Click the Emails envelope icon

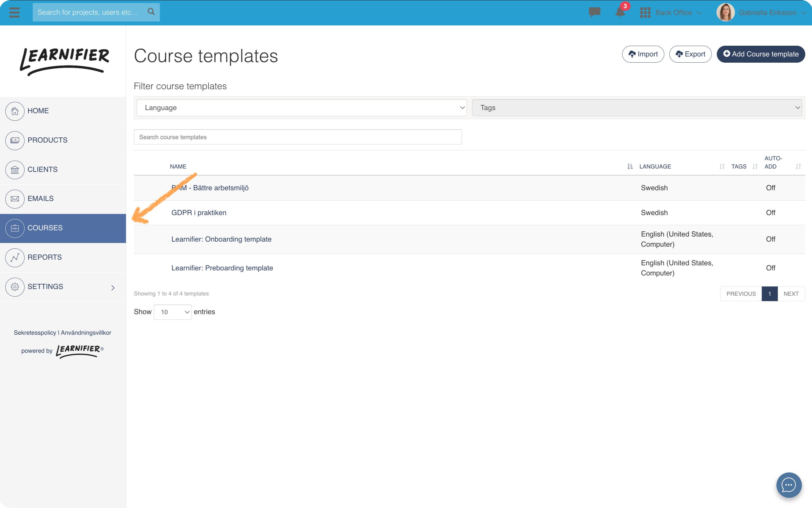click(x=15, y=199)
